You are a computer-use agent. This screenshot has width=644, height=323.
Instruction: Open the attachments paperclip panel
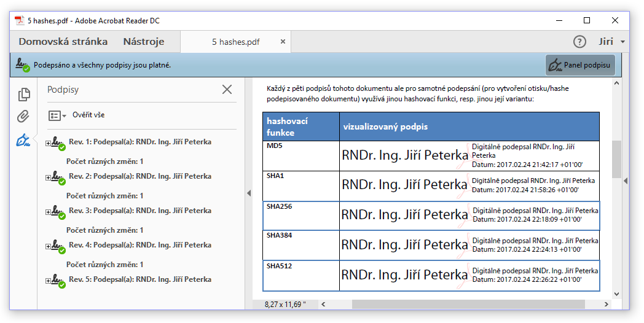pos(24,117)
